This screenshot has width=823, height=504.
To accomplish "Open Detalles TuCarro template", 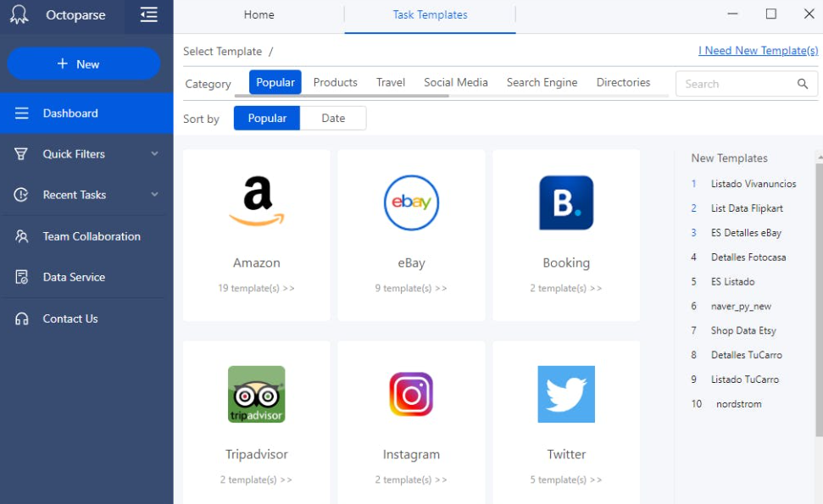I will [747, 355].
